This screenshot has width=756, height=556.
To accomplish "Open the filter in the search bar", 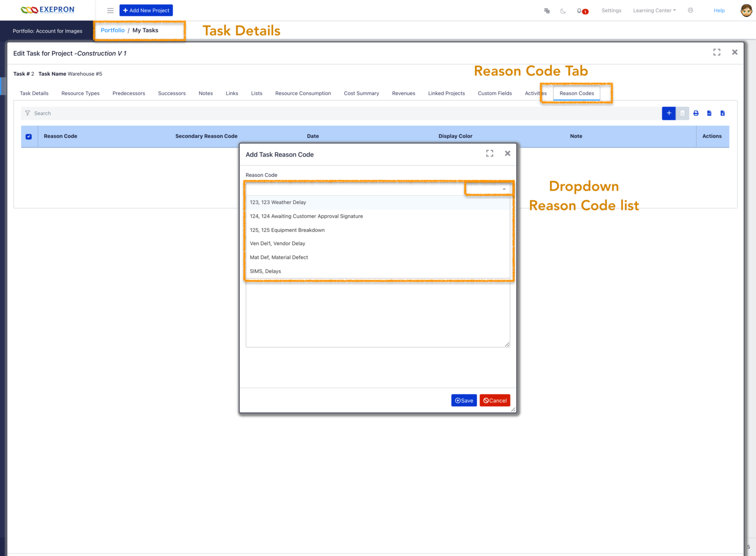I will pyautogui.click(x=28, y=113).
